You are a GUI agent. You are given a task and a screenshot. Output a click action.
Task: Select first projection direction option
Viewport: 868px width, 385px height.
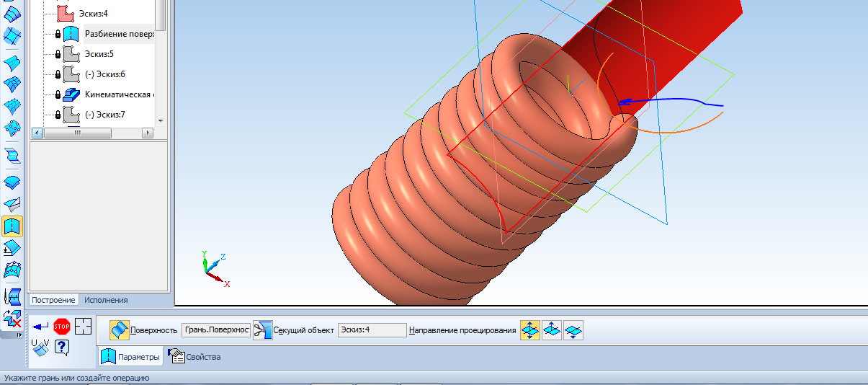point(530,330)
